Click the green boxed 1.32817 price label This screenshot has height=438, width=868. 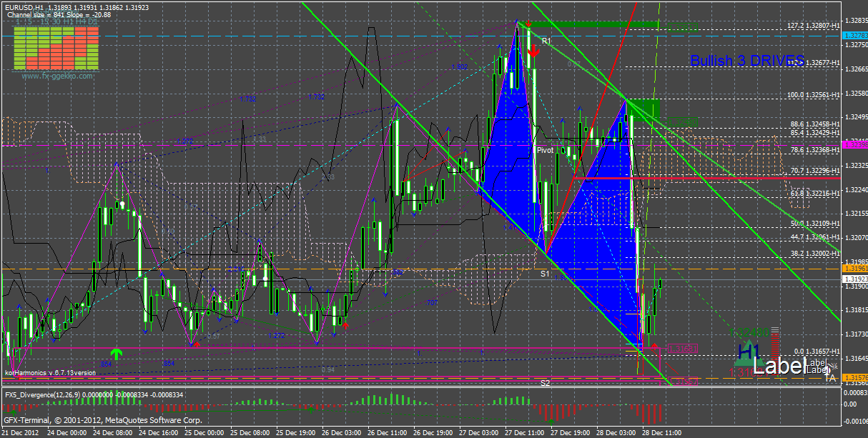(683, 28)
